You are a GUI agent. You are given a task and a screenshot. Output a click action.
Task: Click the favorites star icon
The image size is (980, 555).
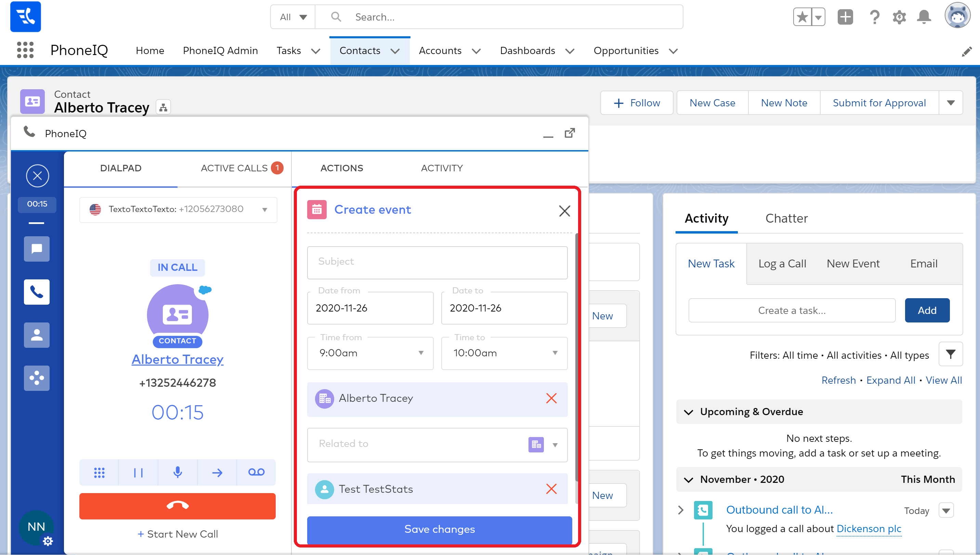click(x=802, y=17)
